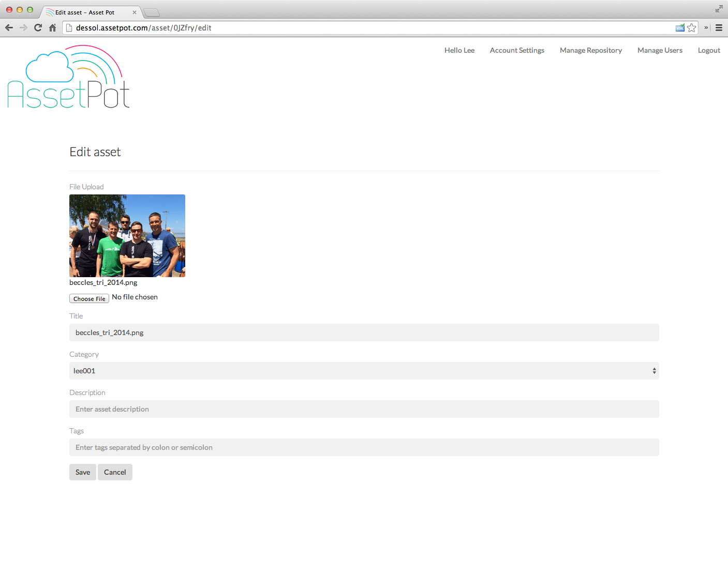Screen dimensions: 728x575
Task: Show hidden extensions chevron
Action: pos(706,28)
